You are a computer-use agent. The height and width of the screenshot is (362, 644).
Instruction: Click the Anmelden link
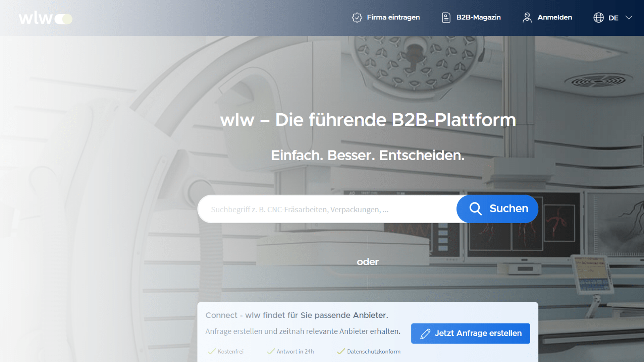tap(555, 17)
